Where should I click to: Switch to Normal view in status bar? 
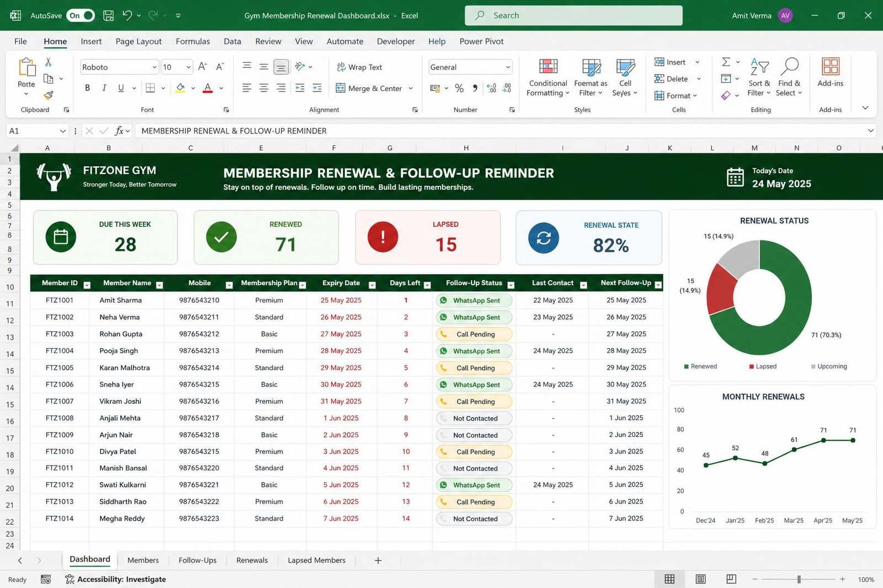[669, 579]
